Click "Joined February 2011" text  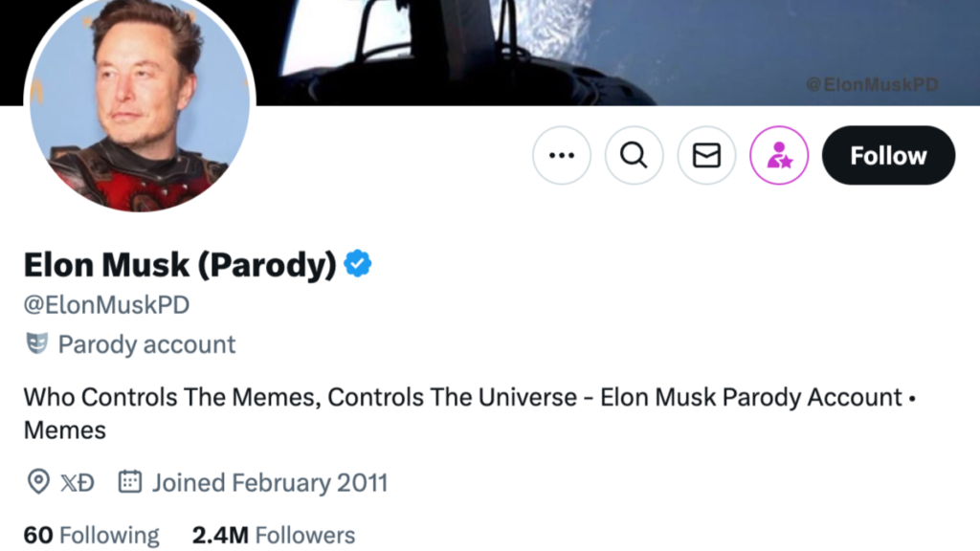click(269, 482)
